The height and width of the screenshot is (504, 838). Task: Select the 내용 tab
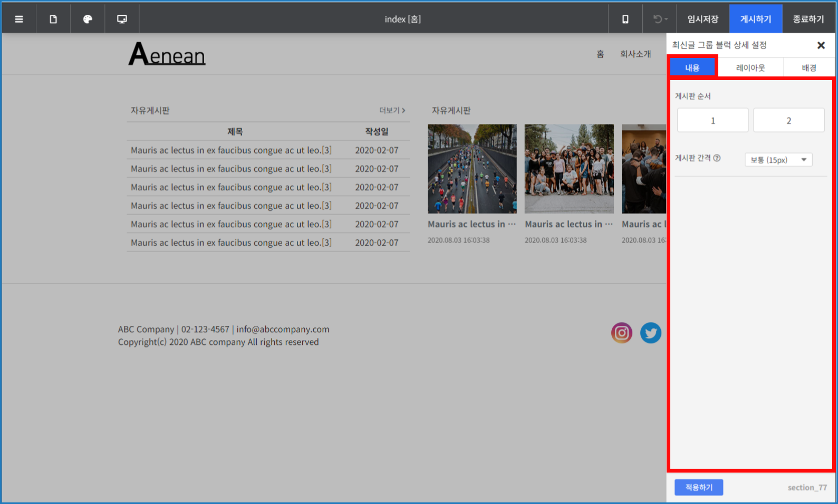(x=692, y=68)
